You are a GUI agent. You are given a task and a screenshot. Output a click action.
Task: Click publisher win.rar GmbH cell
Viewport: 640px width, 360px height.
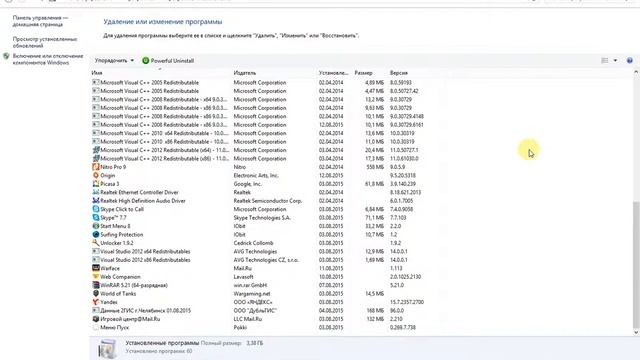250,285
